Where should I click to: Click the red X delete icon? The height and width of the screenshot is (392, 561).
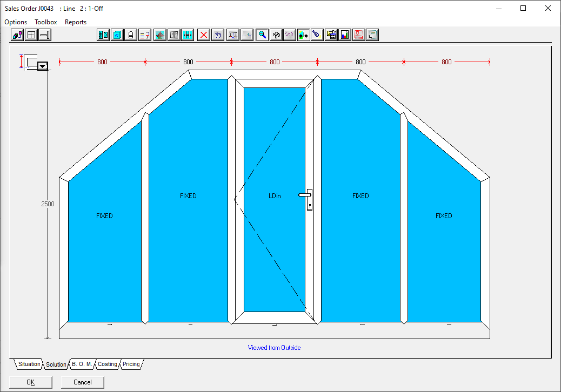[x=204, y=35]
